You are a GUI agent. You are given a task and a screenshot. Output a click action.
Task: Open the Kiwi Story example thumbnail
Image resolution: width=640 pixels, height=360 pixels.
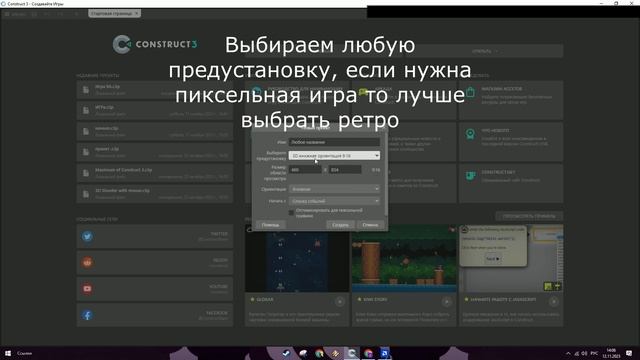pos(404,258)
